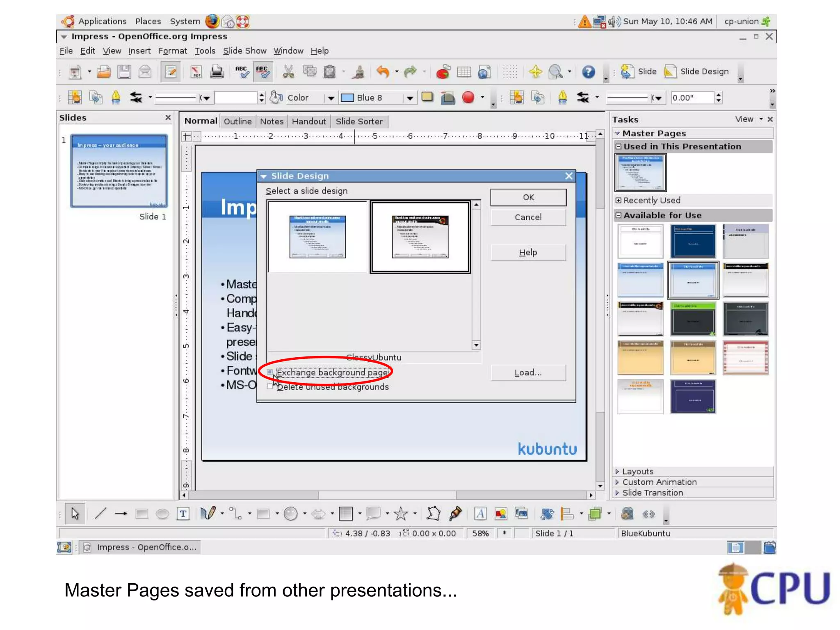Viewport: 840px width, 630px height.
Task: Click the Firefox launcher icon in panel
Action: coord(212,21)
